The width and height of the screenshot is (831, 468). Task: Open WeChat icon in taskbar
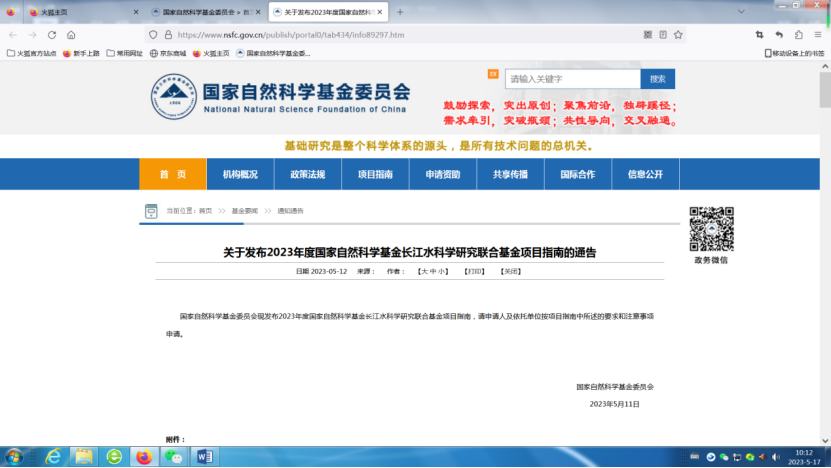point(174,456)
